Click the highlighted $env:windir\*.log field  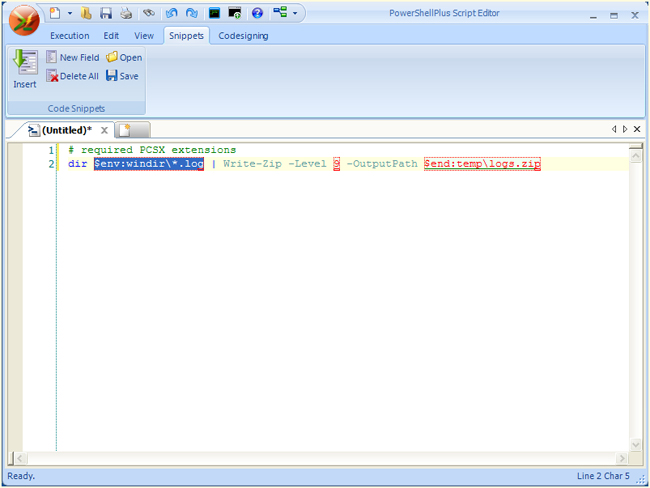click(x=149, y=164)
